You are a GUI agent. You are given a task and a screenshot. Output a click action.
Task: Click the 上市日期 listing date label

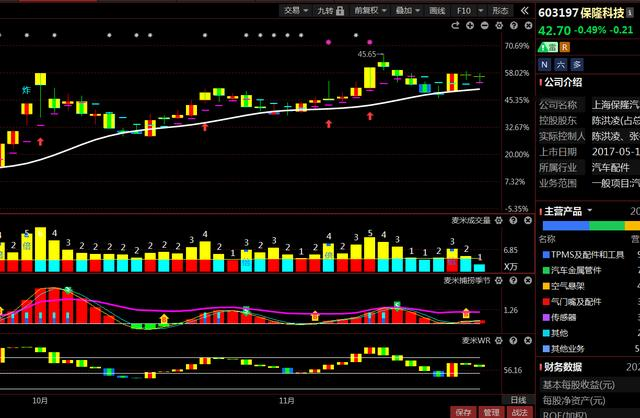click(558, 152)
